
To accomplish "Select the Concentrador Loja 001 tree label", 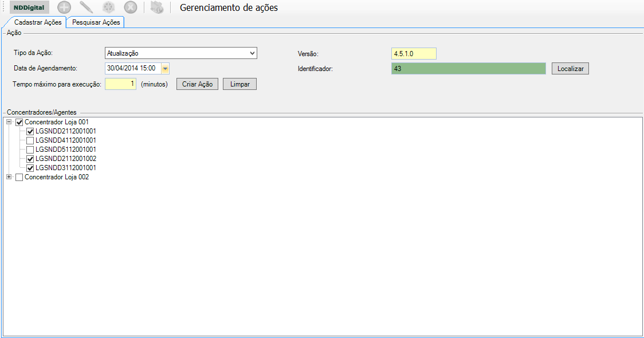I will coord(57,122).
